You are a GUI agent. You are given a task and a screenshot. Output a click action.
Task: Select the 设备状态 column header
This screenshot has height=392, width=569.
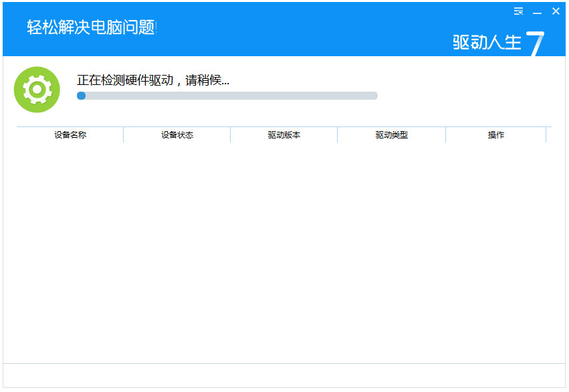point(177,134)
